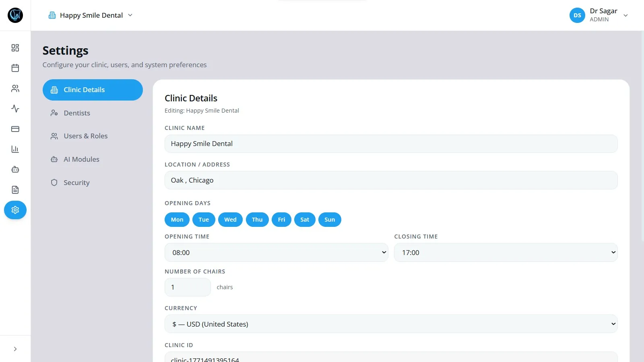Toggle Tue opening day

tap(204, 220)
